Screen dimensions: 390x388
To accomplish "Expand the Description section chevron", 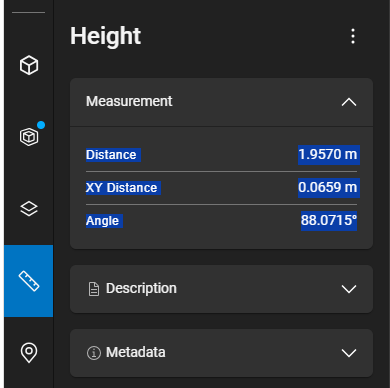I will click(x=349, y=289).
